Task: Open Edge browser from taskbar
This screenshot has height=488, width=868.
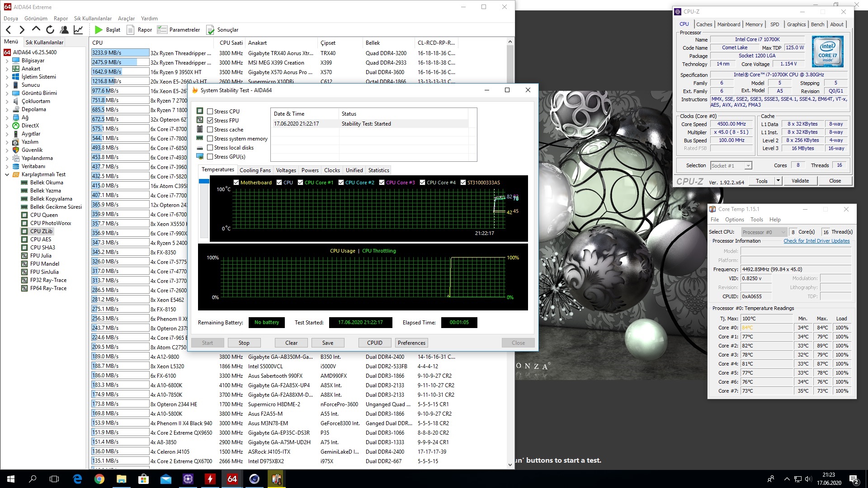Action: pos(77,479)
